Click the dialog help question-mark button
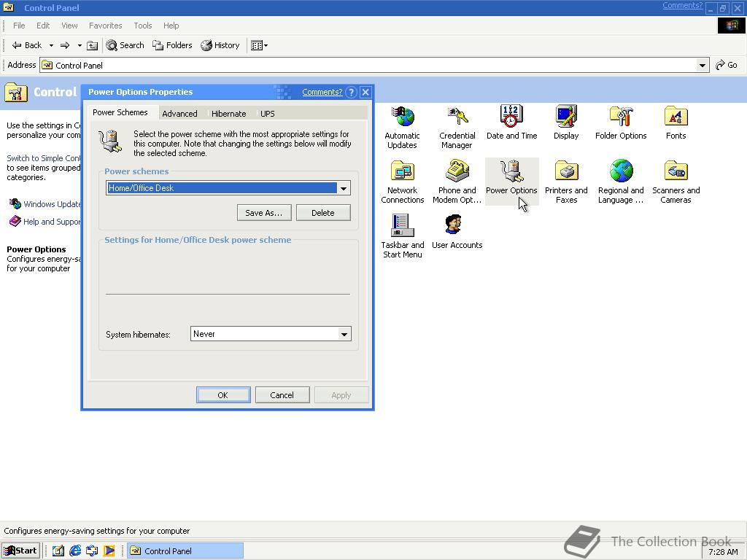The width and height of the screenshot is (747, 560). click(351, 92)
